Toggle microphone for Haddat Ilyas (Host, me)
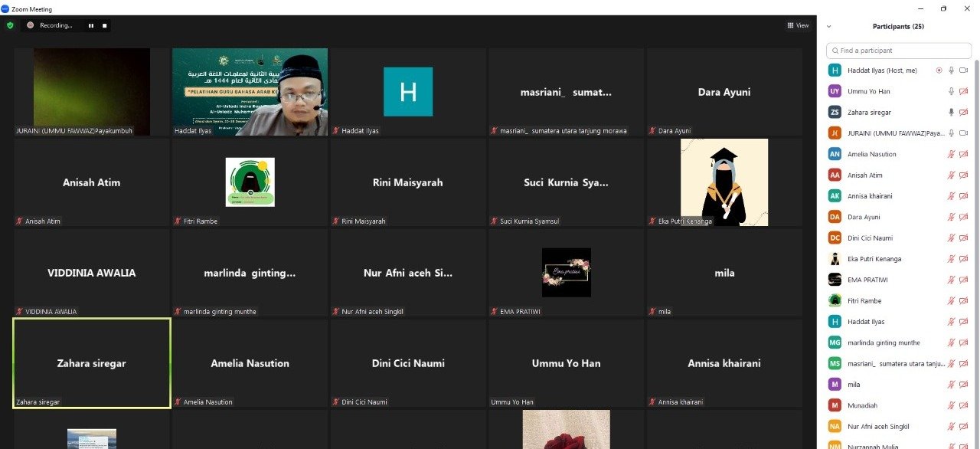The height and width of the screenshot is (449, 980). [x=952, y=70]
